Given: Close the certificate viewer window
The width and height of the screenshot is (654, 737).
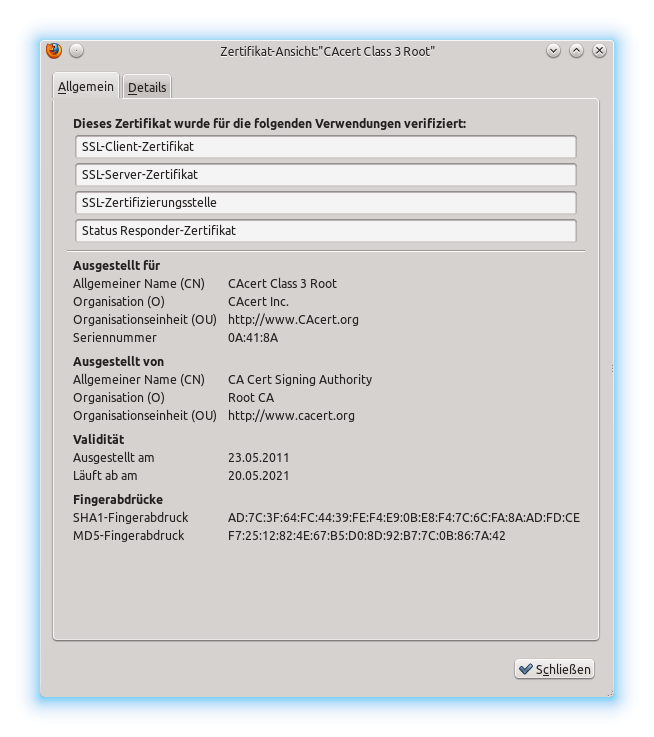Looking at the screenshot, I should pos(599,50).
